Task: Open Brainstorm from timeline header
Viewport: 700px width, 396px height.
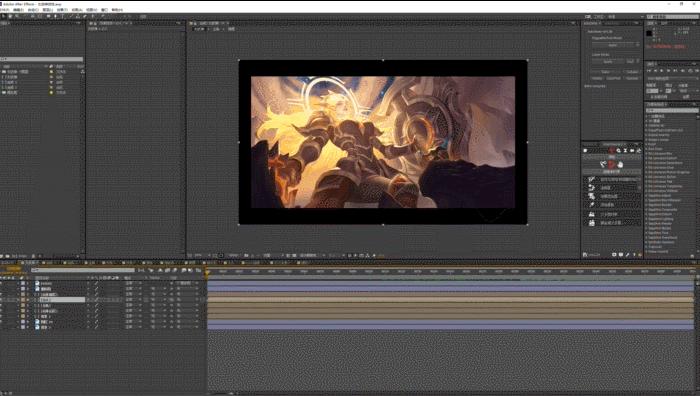Action: point(183,270)
